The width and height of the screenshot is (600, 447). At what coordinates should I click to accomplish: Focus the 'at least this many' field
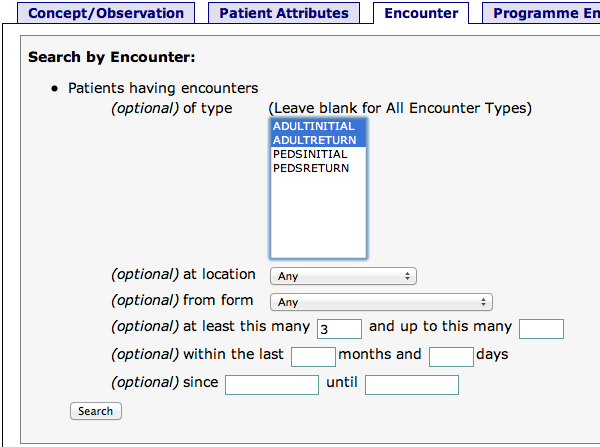339,329
